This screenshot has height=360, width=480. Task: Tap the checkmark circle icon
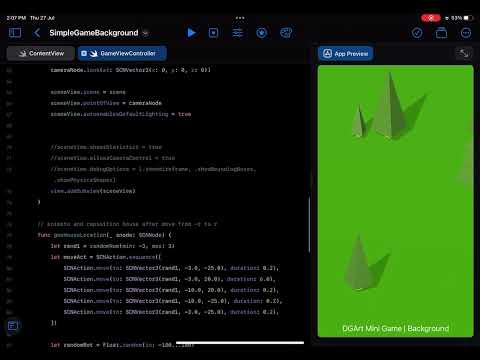point(417,33)
